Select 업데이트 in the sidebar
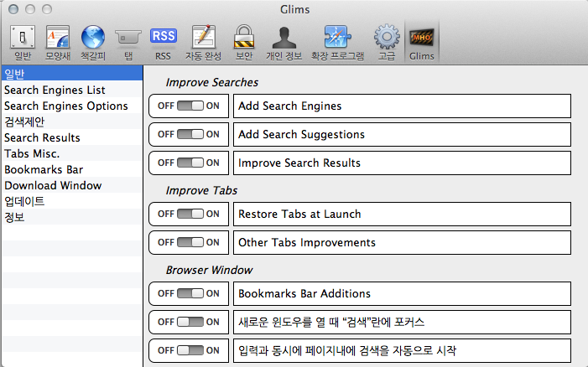This screenshot has height=367, width=588. point(72,201)
